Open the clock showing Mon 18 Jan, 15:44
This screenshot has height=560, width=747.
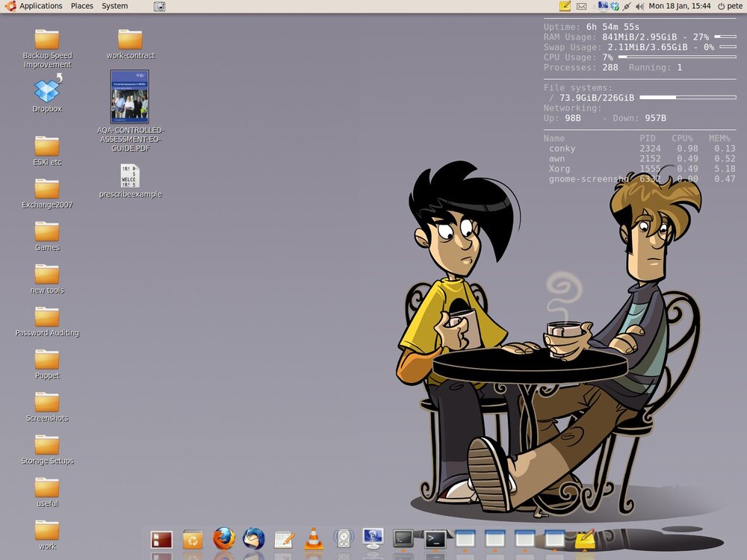pos(679,6)
